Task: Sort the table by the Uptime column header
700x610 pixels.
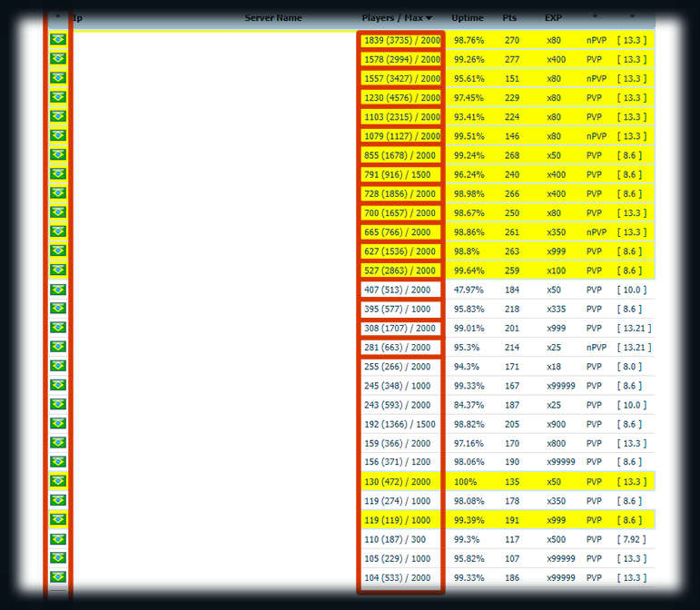Action: 468,18
